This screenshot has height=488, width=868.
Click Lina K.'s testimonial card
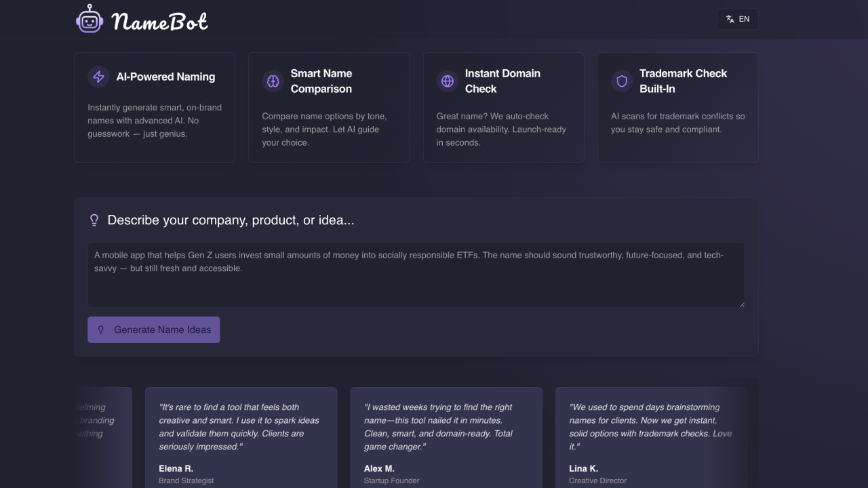[x=652, y=438]
